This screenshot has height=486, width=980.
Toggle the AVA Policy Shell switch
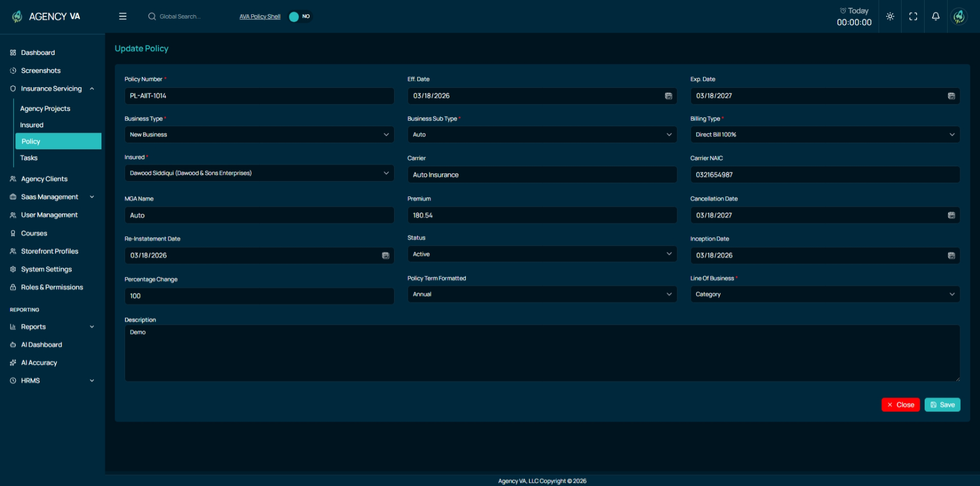tap(299, 16)
